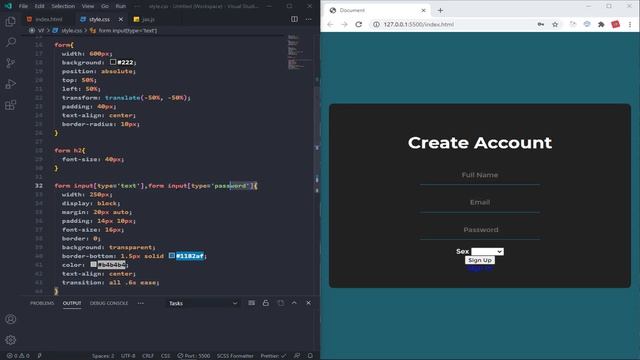Click the red extension icon in Chrome
Image resolution: width=640 pixels, height=360 pixels.
pos(616,24)
